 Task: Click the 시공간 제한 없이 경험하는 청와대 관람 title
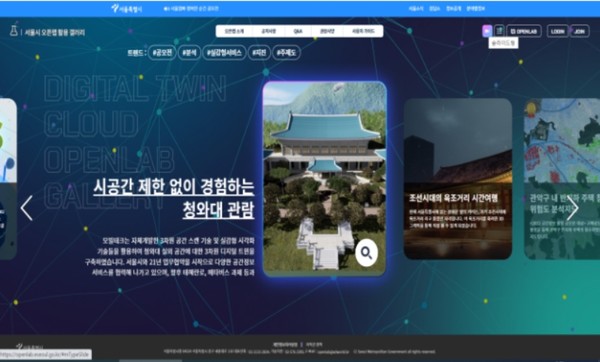[174, 198]
